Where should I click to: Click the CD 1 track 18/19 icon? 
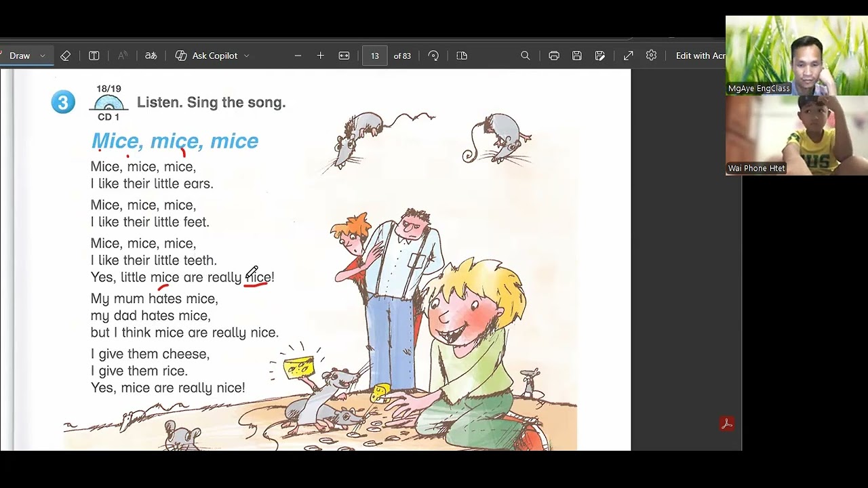point(108,103)
